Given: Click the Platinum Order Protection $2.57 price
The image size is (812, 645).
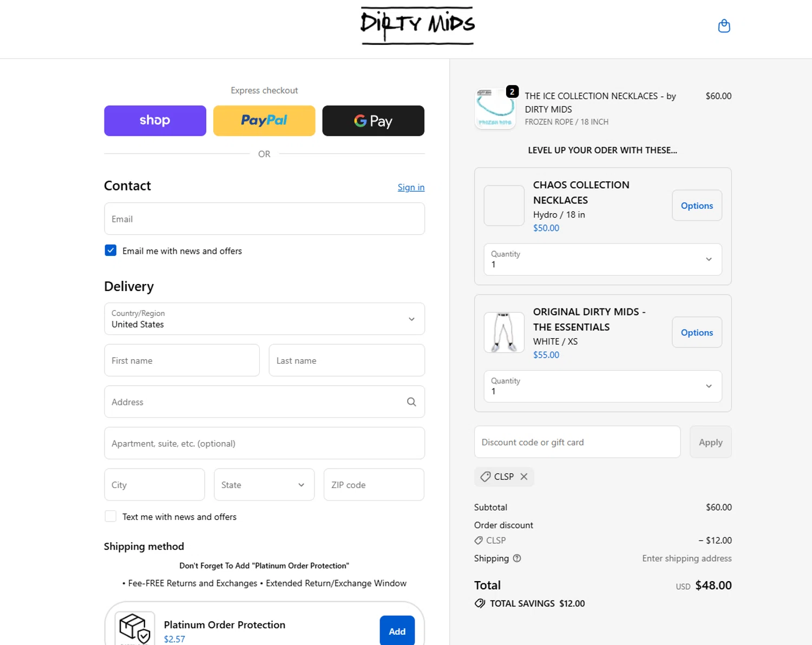Looking at the screenshot, I should point(174,639).
